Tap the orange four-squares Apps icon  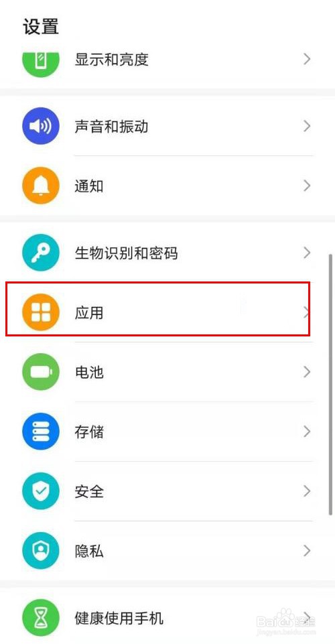(41, 312)
